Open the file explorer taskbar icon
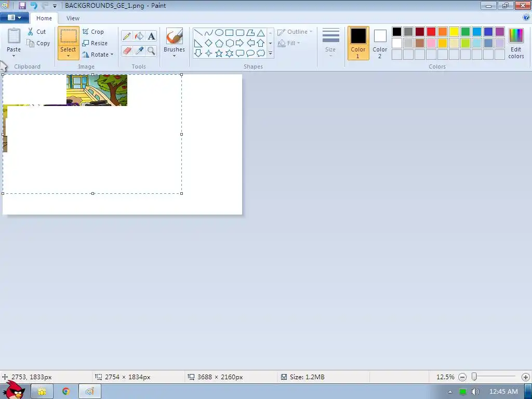 (x=42, y=392)
